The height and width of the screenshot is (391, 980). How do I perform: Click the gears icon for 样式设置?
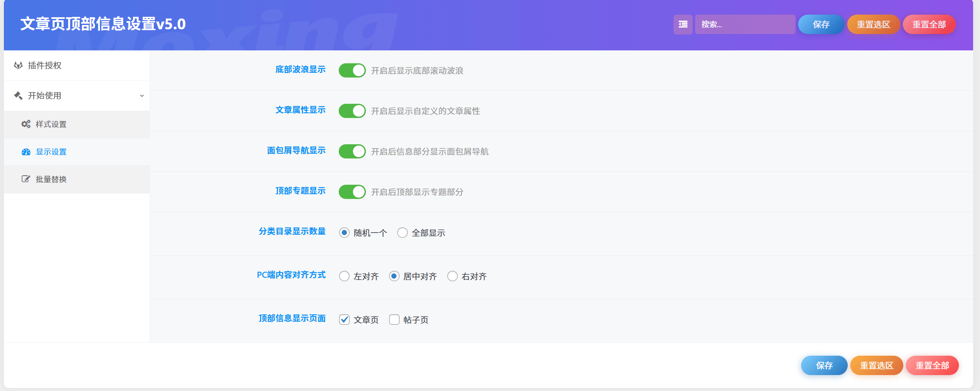coord(26,124)
